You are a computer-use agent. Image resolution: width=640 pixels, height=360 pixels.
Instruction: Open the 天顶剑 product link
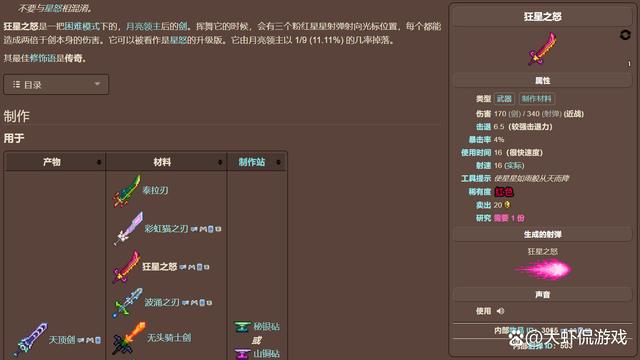coord(62,340)
